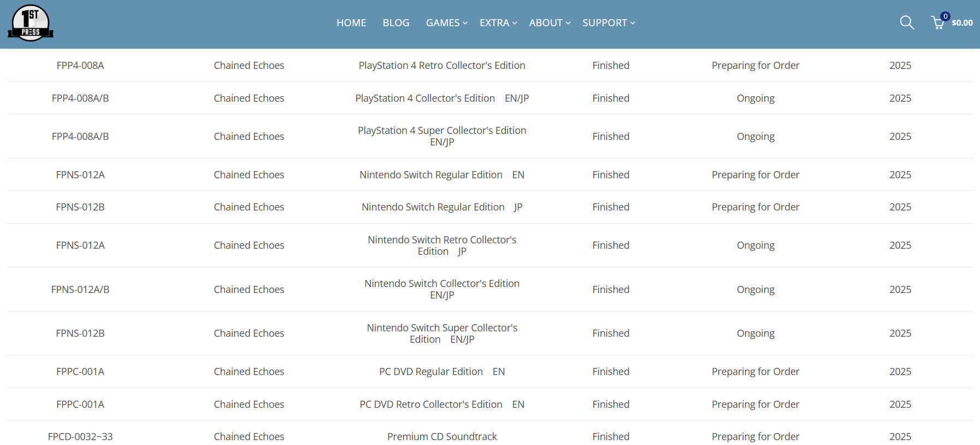Click 2025 in the FPP4-008A row
This screenshot has height=445, width=980.
coord(900,66)
